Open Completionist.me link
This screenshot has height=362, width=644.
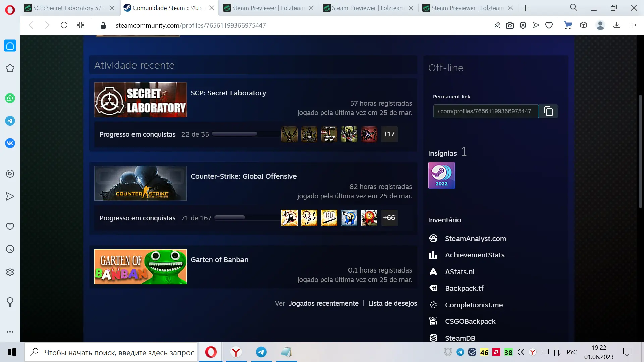tap(474, 305)
